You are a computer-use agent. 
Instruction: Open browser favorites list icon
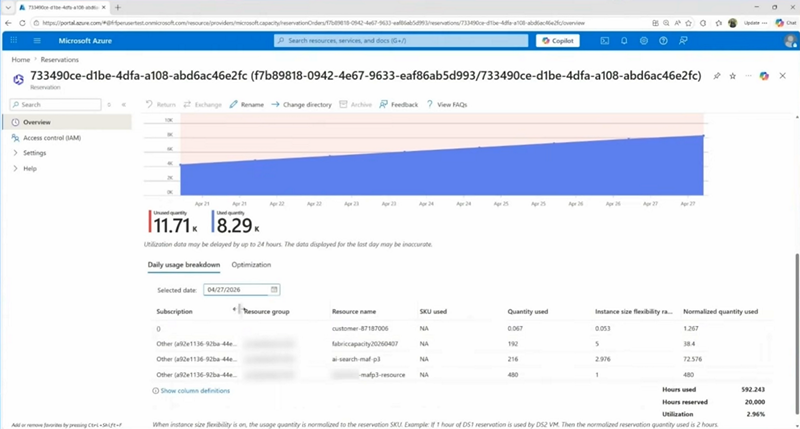(x=718, y=23)
